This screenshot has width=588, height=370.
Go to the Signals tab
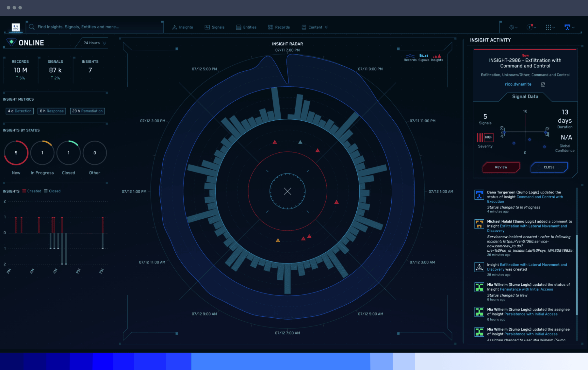[215, 27]
